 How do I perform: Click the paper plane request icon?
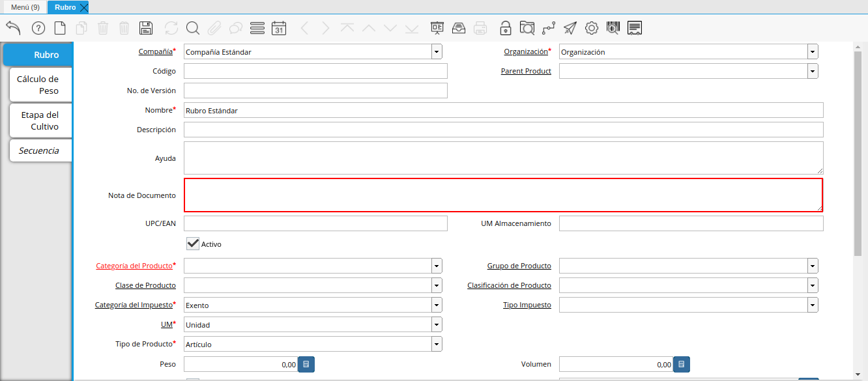[x=570, y=28]
